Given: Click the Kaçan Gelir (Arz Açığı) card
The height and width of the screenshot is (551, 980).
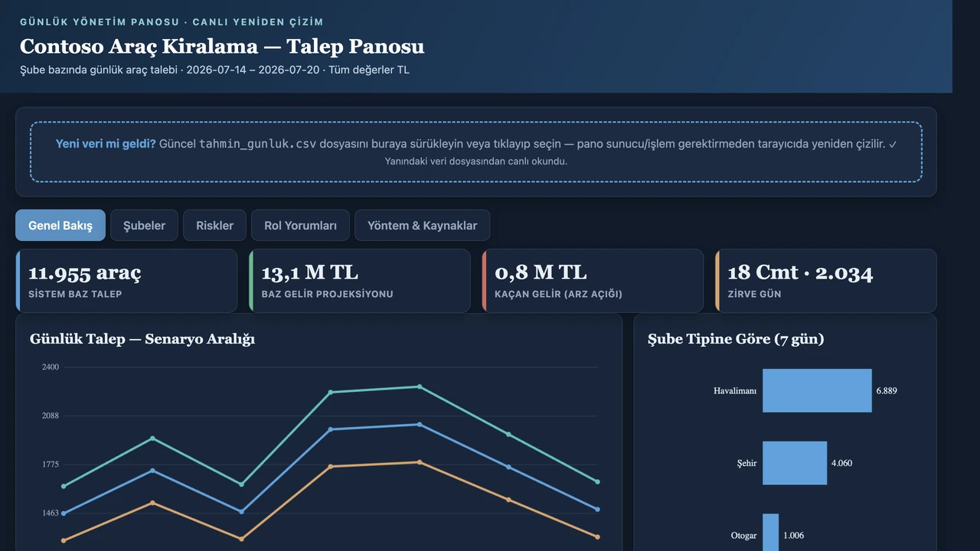Looking at the screenshot, I should coord(593,281).
